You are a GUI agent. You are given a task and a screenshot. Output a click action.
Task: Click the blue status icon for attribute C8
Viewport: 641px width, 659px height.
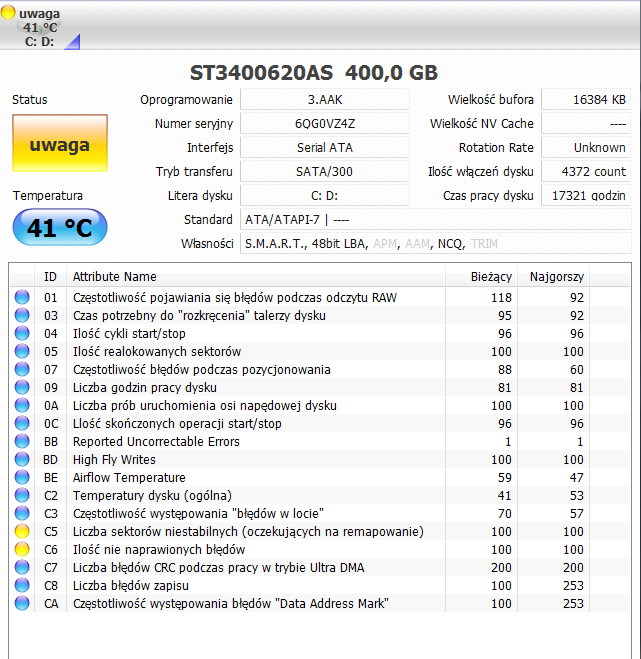click(x=22, y=585)
